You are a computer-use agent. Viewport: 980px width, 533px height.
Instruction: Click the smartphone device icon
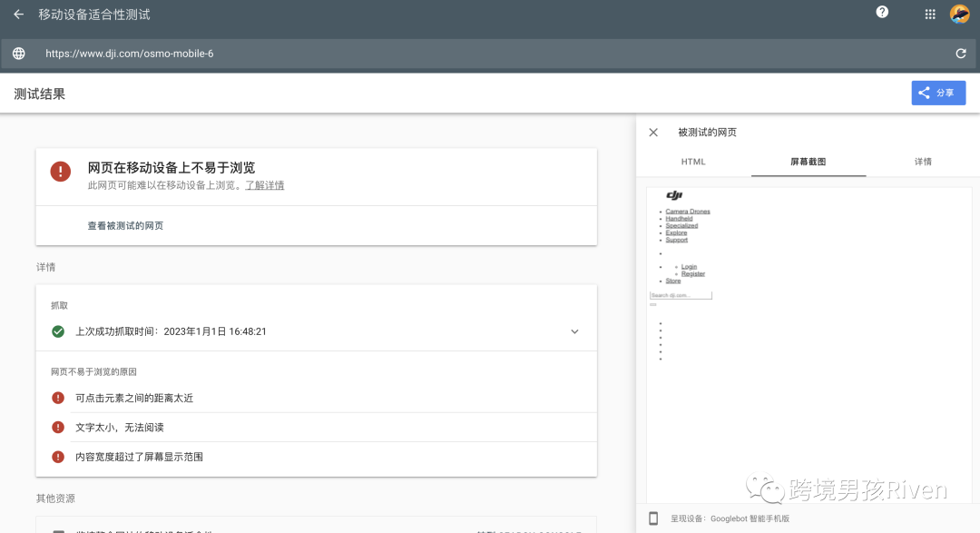(653, 518)
